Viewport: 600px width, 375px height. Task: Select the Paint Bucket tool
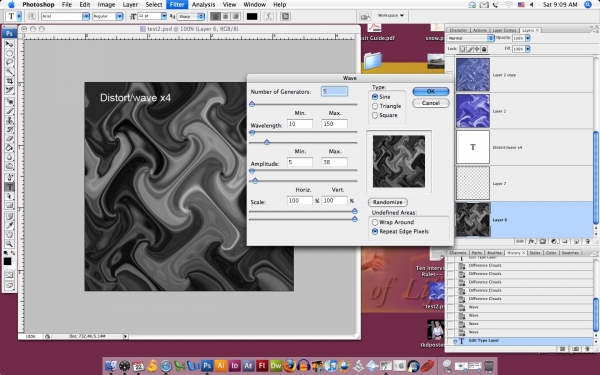(x=9, y=148)
